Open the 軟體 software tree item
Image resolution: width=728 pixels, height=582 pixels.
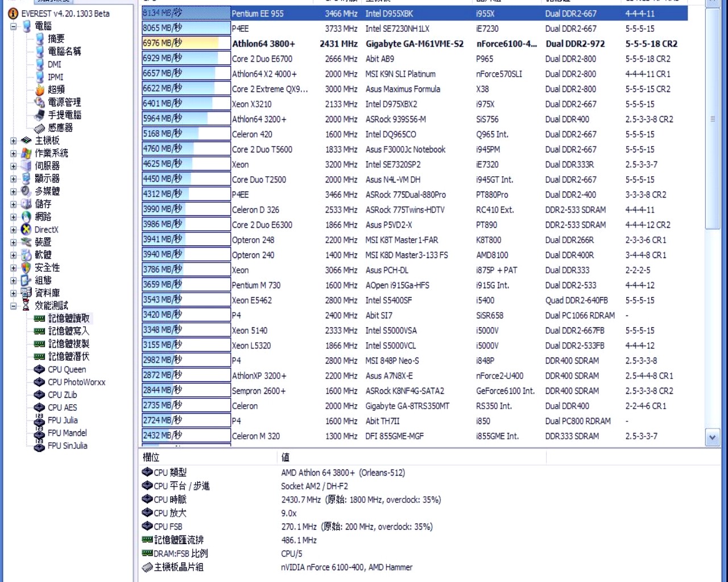[x=43, y=255]
